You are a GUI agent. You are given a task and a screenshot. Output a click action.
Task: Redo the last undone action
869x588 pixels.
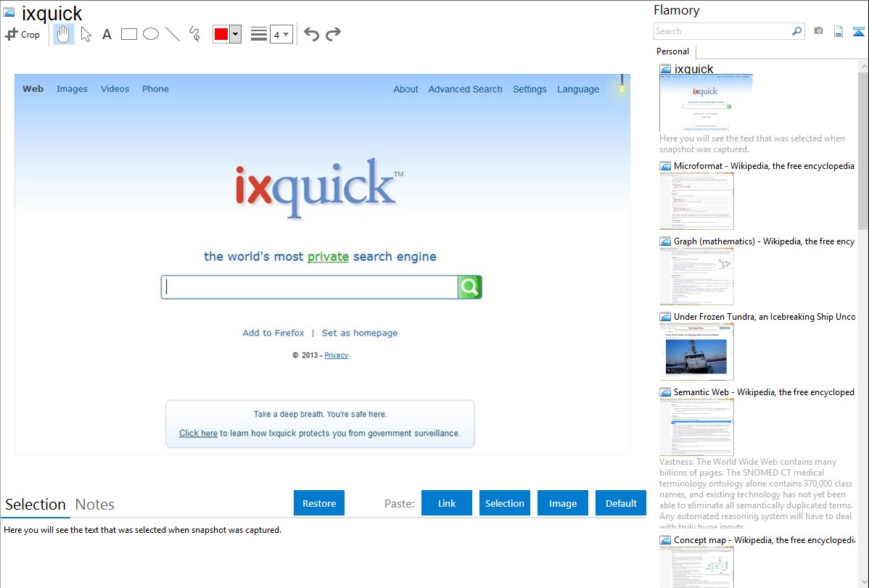(333, 34)
